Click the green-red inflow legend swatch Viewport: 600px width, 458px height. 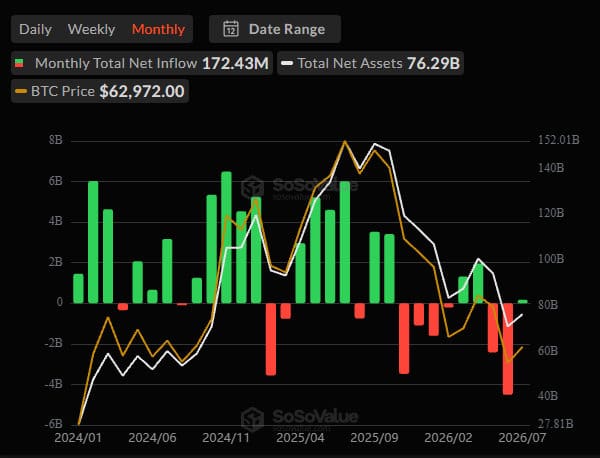click(x=19, y=63)
